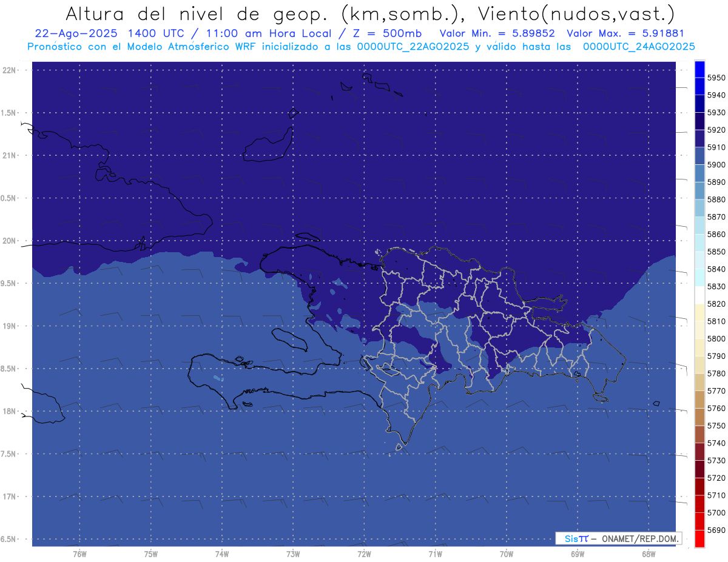This screenshot has height=562, width=728.
Task: Click the bright red legend swatch below 5690
Action: coord(699,538)
